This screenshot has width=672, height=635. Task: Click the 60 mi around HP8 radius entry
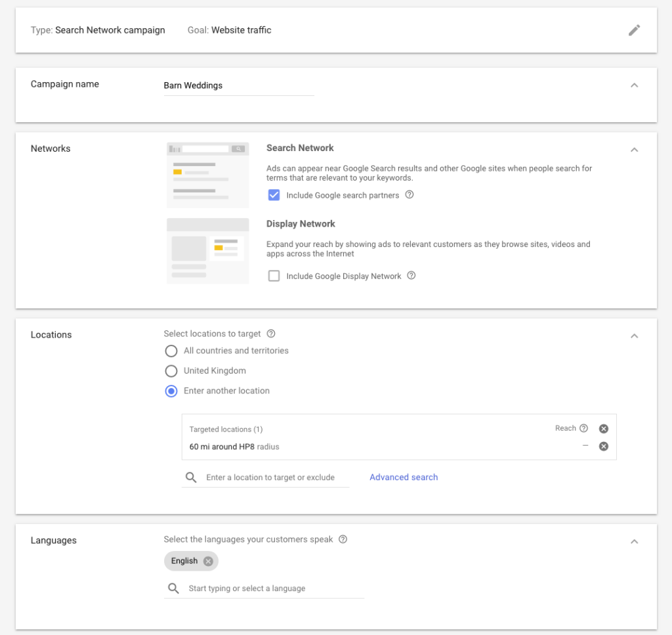point(234,447)
